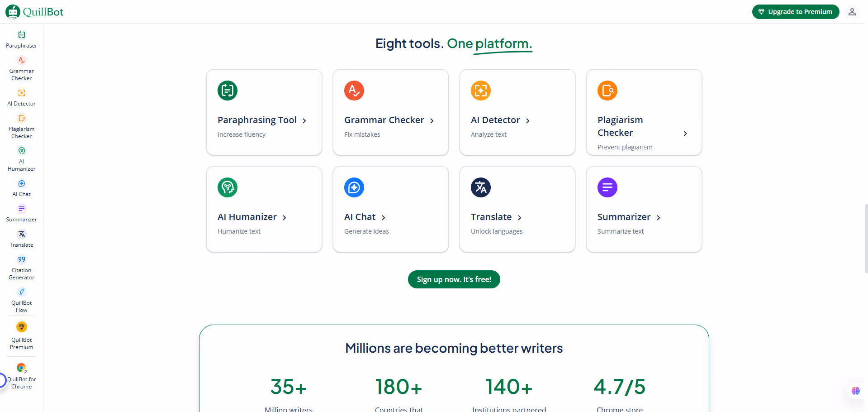
Task: Click chevron beside Plagiarism Checker title
Action: click(685, 134)
